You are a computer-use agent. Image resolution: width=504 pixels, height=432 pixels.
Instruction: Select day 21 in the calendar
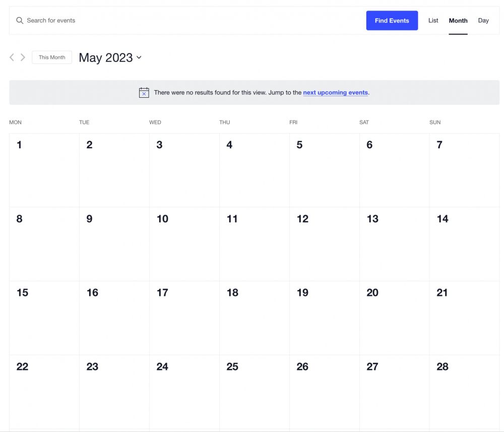tap(442, 293)
